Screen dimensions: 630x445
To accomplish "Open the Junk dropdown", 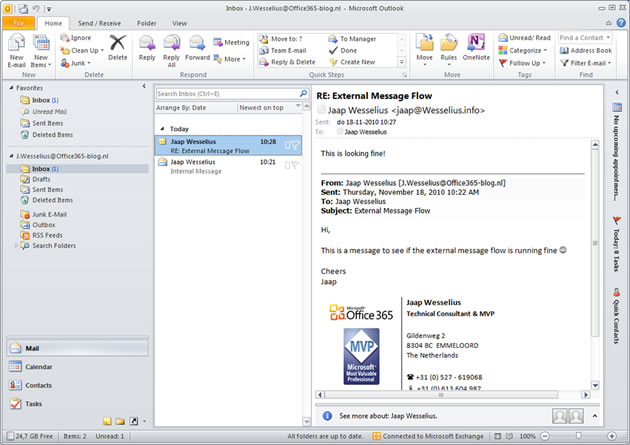I will click(76, 63).
